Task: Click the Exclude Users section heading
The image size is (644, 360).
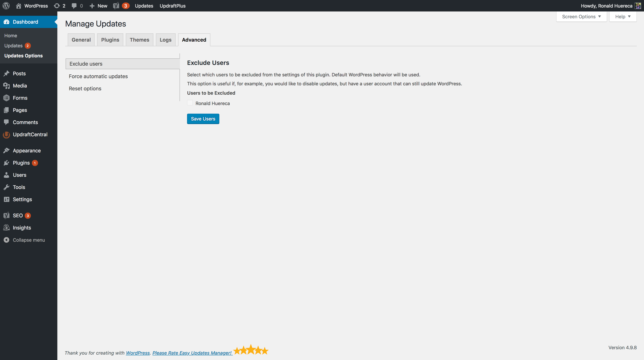Action: point(208,63)
